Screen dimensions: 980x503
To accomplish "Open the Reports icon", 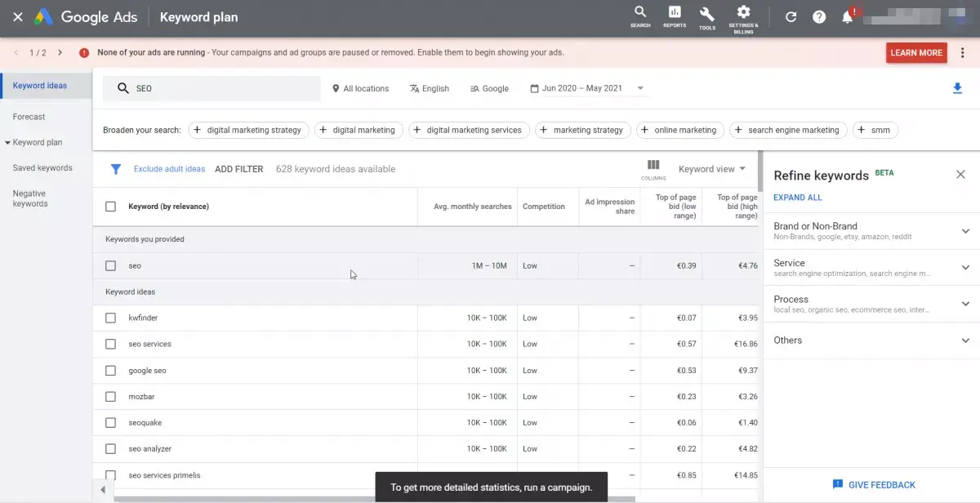I will (675, 16).
